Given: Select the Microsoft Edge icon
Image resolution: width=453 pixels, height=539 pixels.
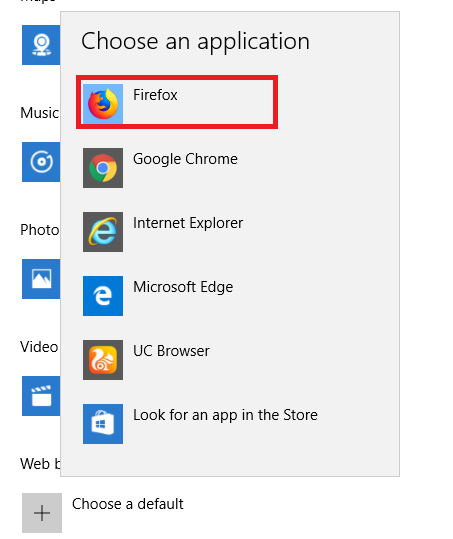Looking at the screenshot, I should [103, 296].
